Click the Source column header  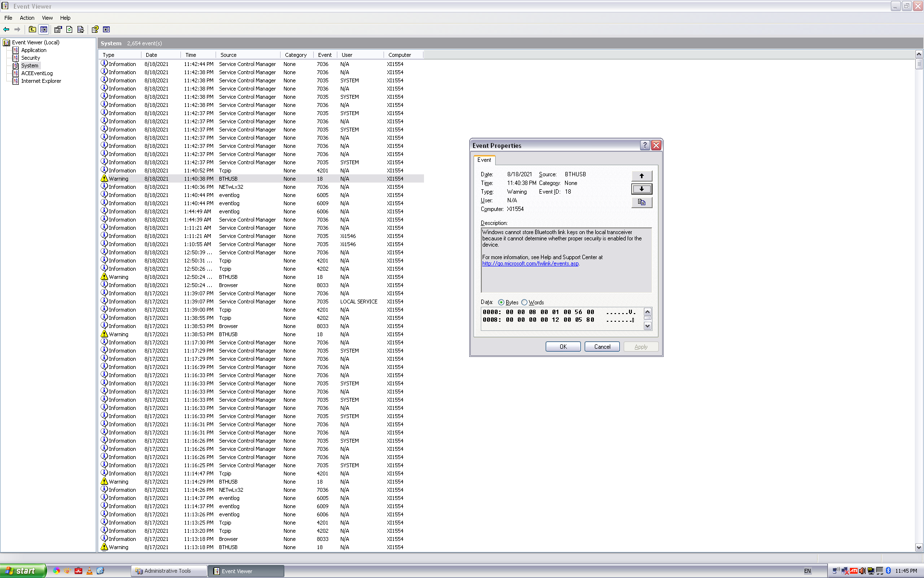click(x=229, y=55)
